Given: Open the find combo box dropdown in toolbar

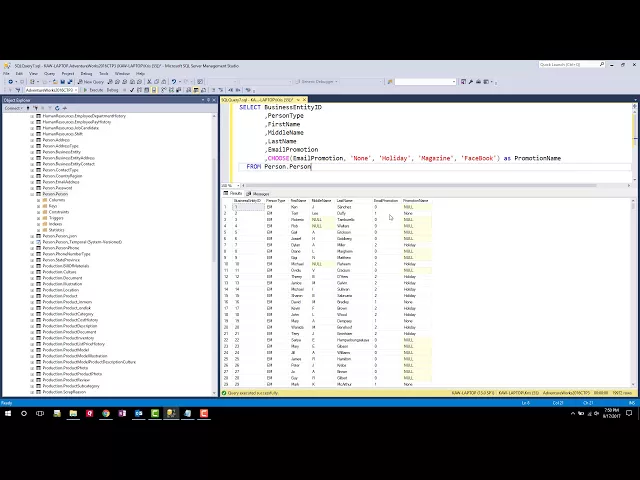Looking at the screenshot, I should (454, 82).
